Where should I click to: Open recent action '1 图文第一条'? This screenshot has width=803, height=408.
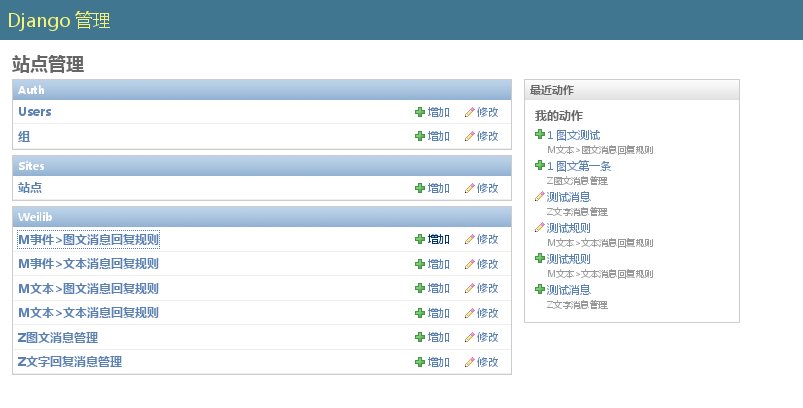(x=579, y=166)
